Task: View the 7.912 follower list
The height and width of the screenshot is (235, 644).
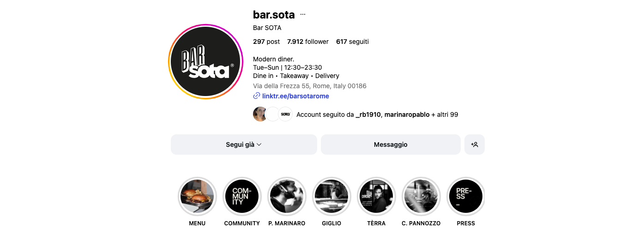Action: [x=308, y=42]
